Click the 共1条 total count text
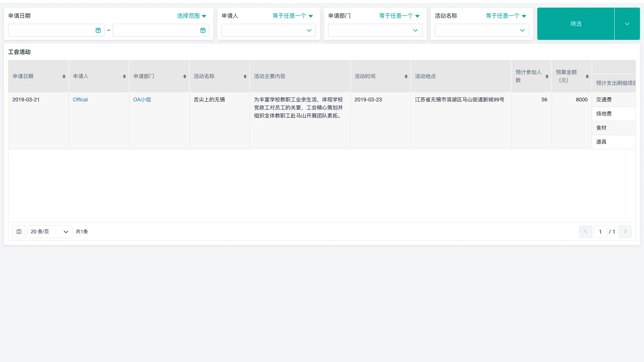 point(82,232)
